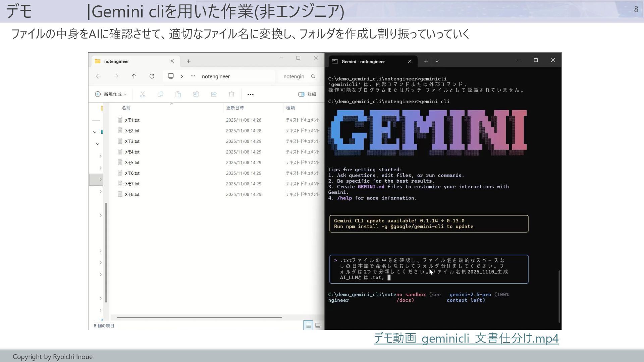Click the up-directory arrow in Explorer
The image size is (644, 362).
134,76
